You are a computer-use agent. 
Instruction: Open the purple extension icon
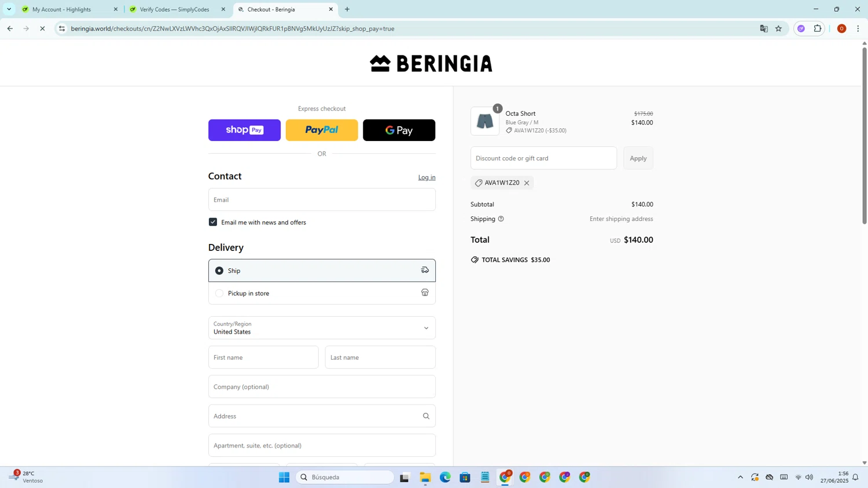[x=801, y=28]
